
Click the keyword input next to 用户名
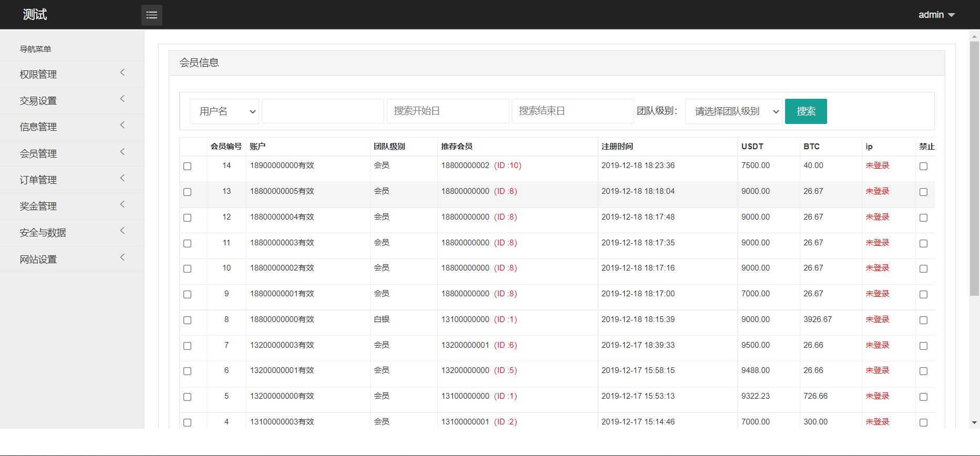(x=323, y=111)
